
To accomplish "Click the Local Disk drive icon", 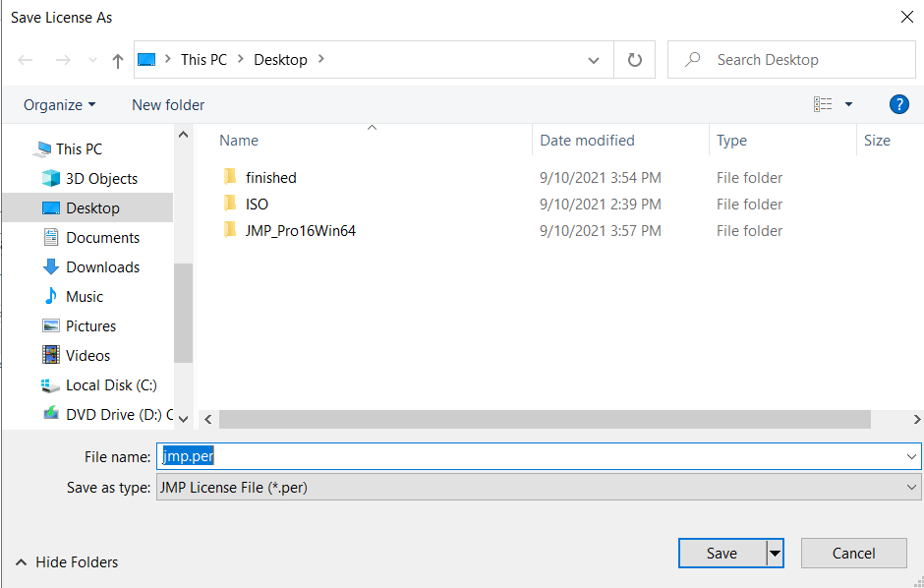I will click(51, 385).
